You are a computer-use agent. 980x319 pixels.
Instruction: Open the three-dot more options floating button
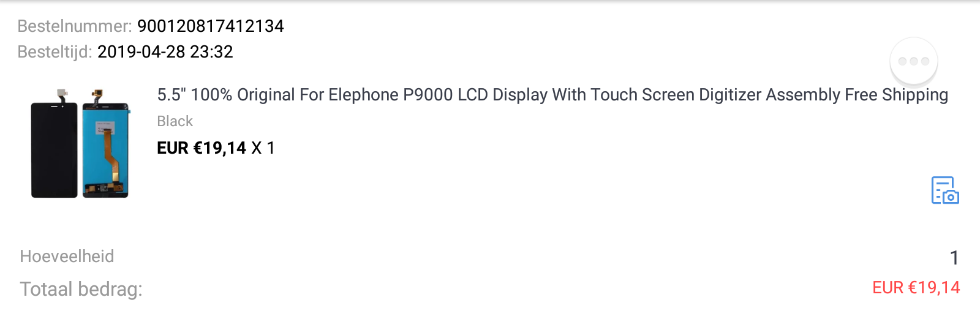913,61
